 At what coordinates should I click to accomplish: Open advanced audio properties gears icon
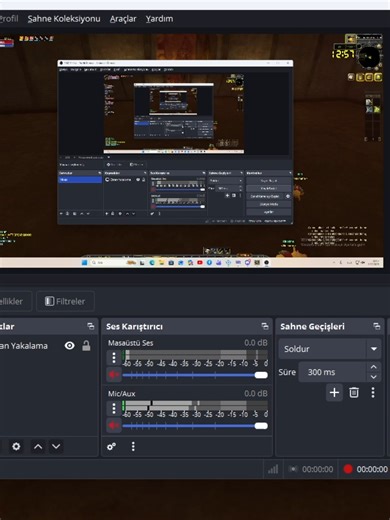(111, 446)
